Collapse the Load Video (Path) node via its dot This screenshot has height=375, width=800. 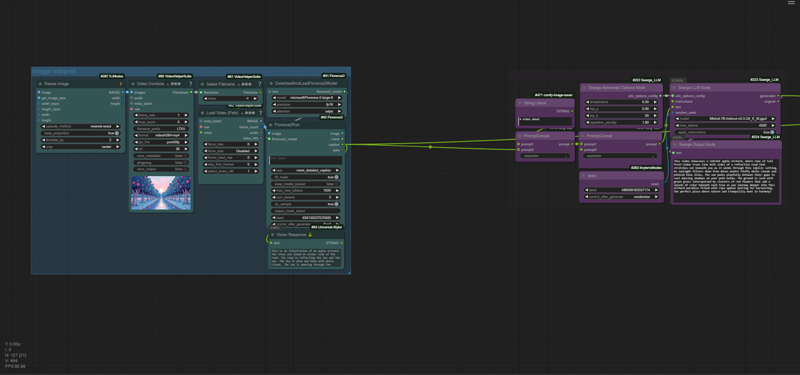click(202, 113)
